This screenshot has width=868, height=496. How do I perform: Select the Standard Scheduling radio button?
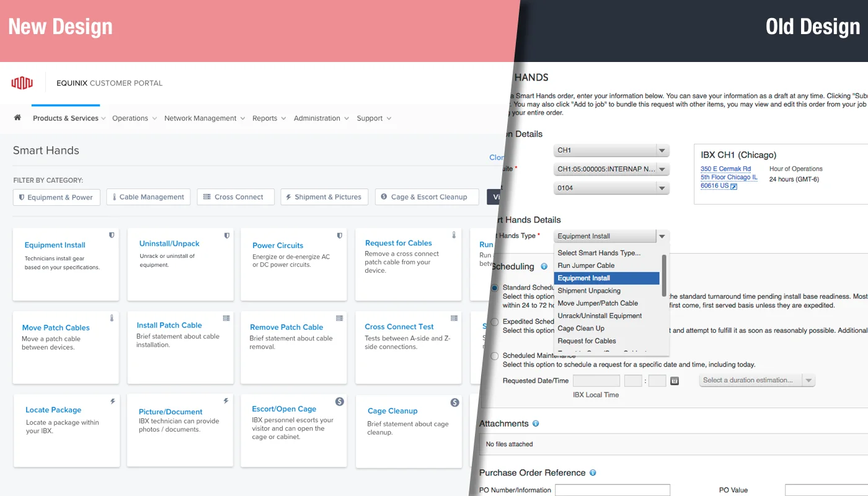(495, 288)
